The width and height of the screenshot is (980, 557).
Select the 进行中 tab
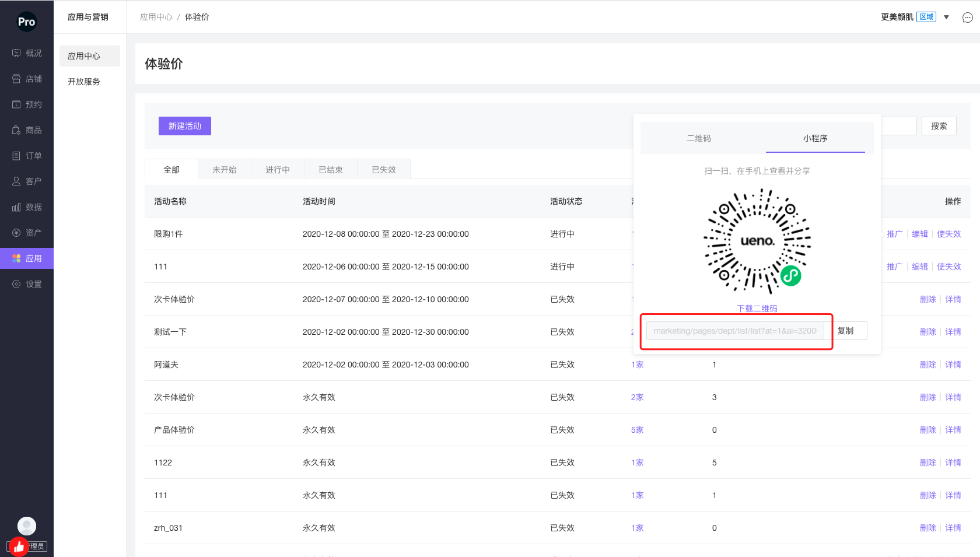[278, 170]
